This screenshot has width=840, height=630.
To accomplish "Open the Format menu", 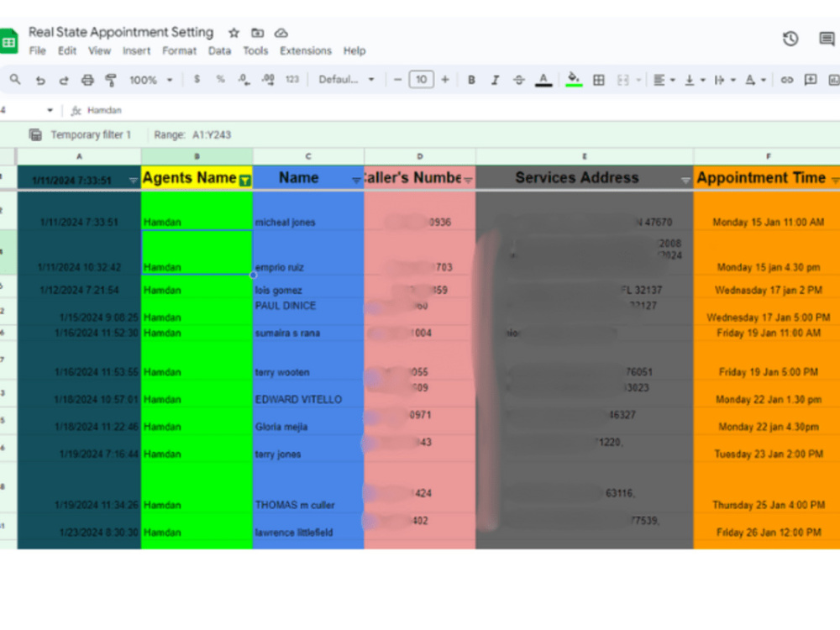I will 180,51.
